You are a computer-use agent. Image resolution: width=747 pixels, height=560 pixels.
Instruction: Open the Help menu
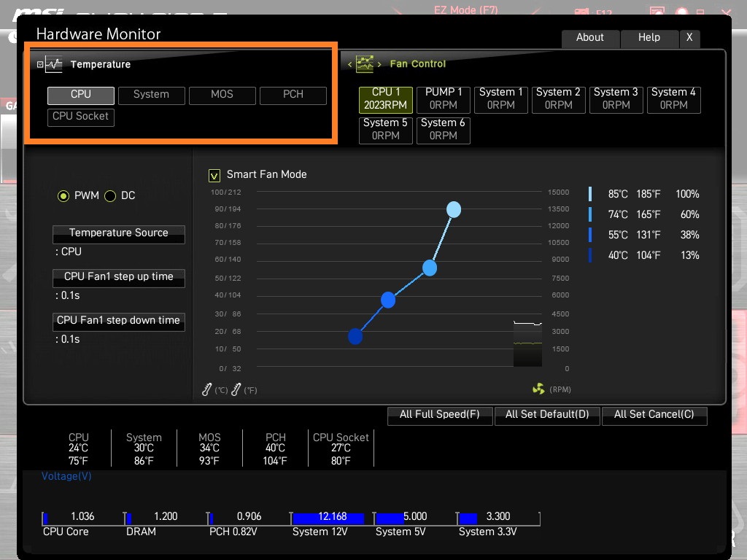point(649,39)
